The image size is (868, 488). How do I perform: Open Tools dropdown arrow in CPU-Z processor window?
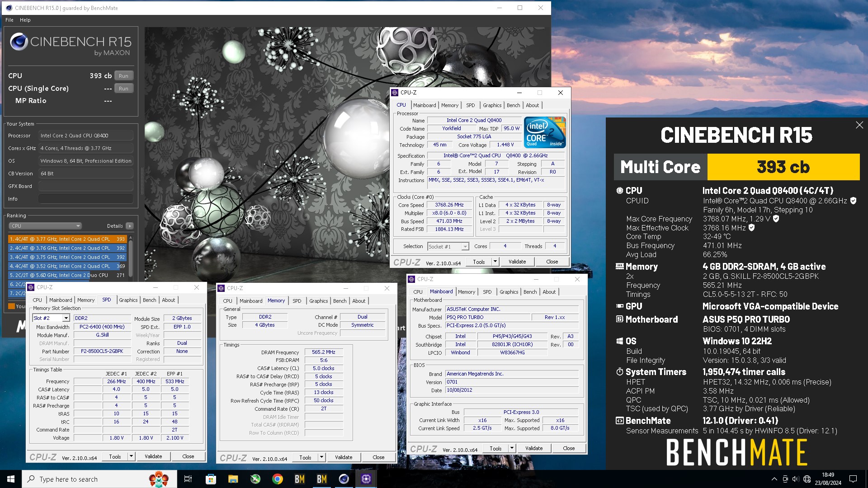tap(495, 262)
